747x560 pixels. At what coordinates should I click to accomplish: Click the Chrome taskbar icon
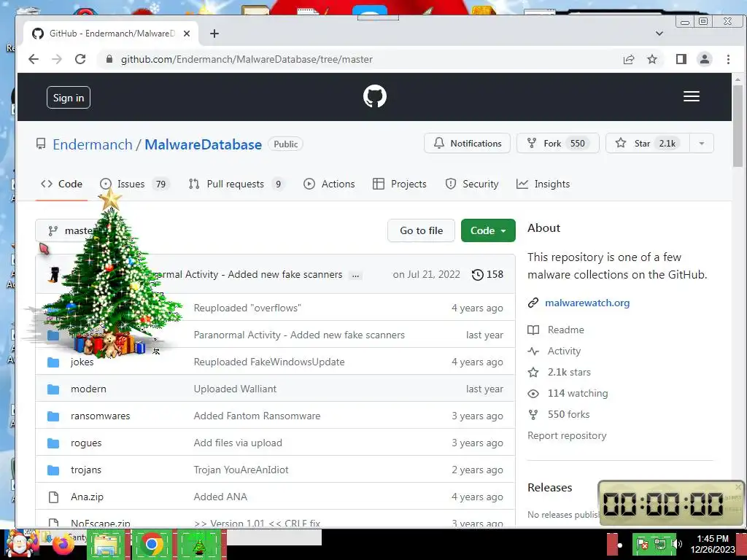tap(152, 544)
